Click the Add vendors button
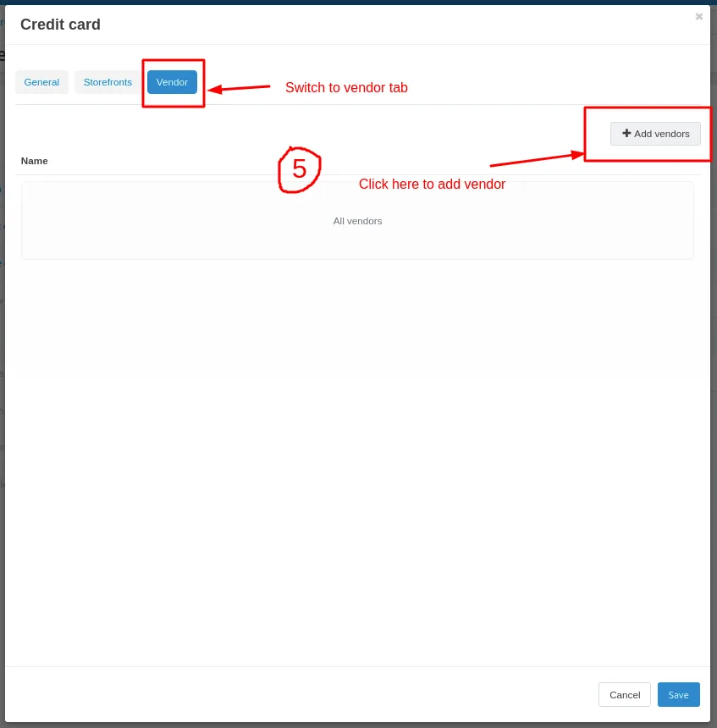 click(655, 134)
